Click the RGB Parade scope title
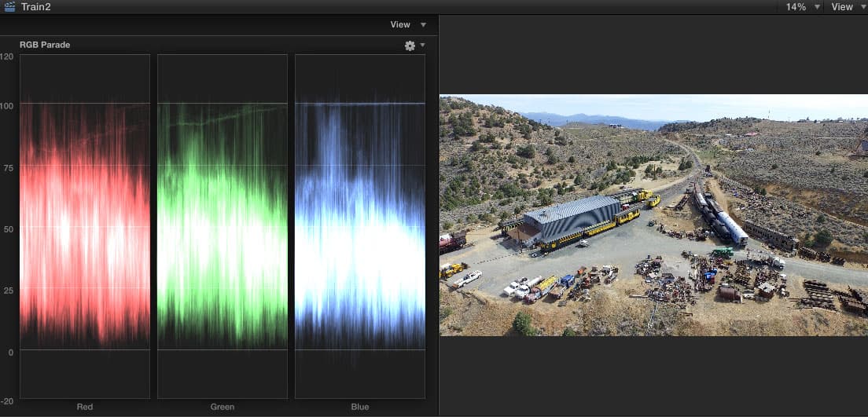 45,45
